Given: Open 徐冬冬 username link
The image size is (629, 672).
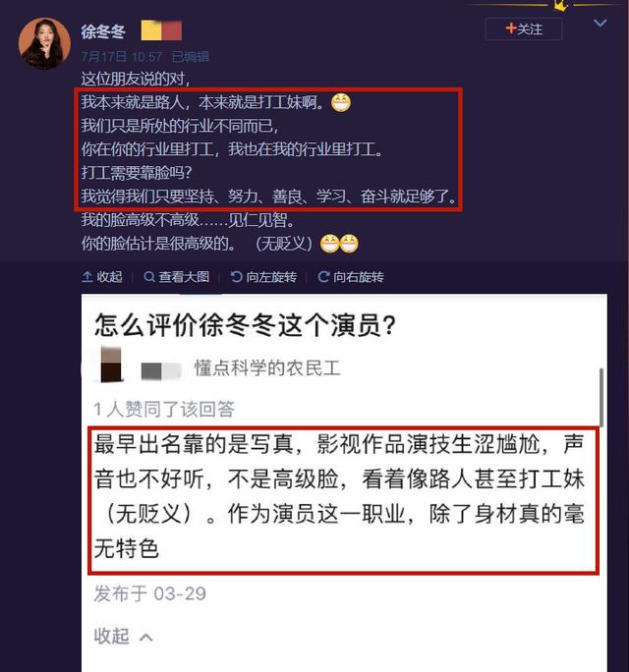Looking at the screenshot, I should point(103,31).
